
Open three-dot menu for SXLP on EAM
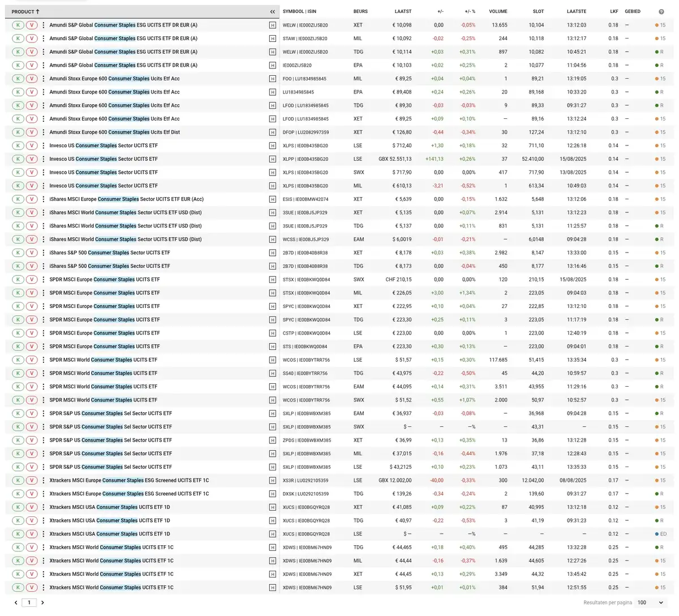44,413
